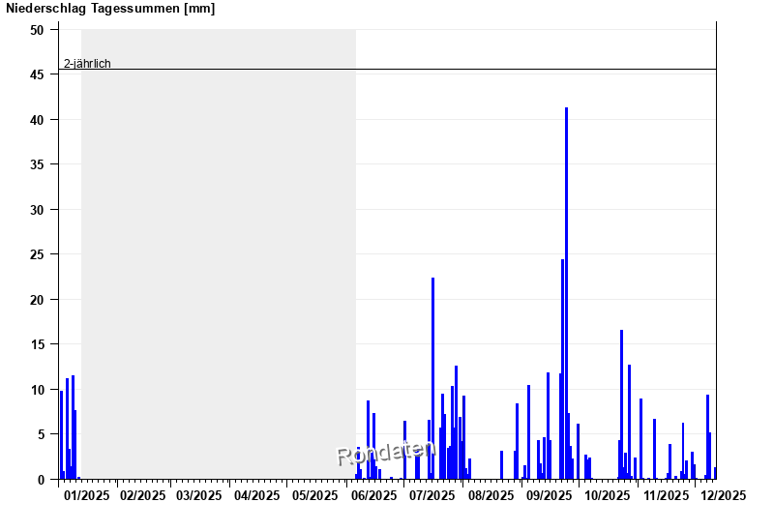Click the 50 value on y-axis
Image resolution: width=774 pixels, height=532 pixels.
point(37,30)
